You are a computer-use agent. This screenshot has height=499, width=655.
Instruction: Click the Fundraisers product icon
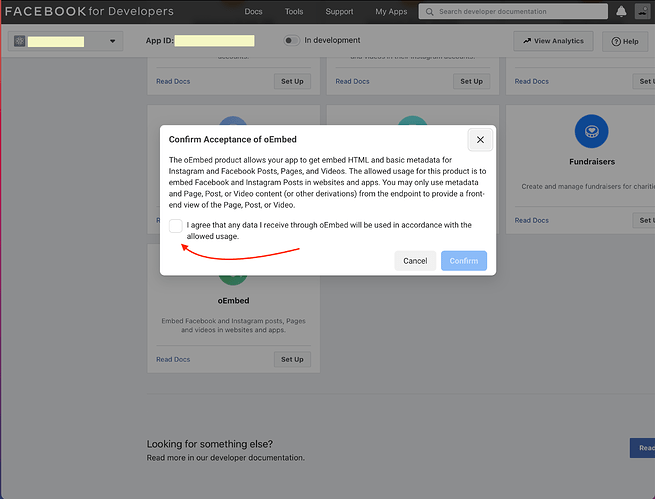pos(592,131)
